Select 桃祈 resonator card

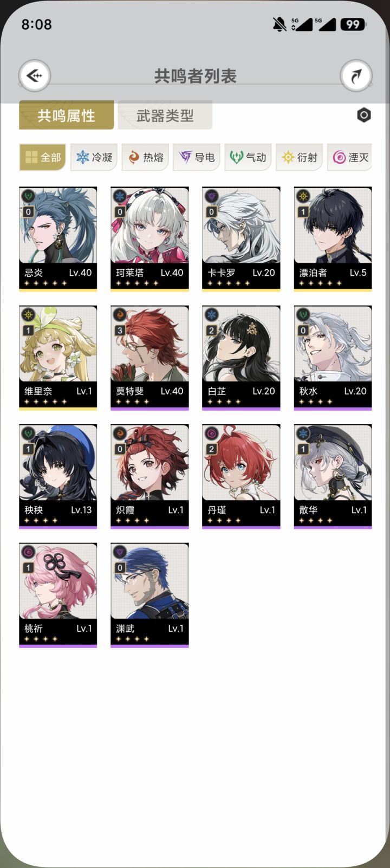(58, 595)
